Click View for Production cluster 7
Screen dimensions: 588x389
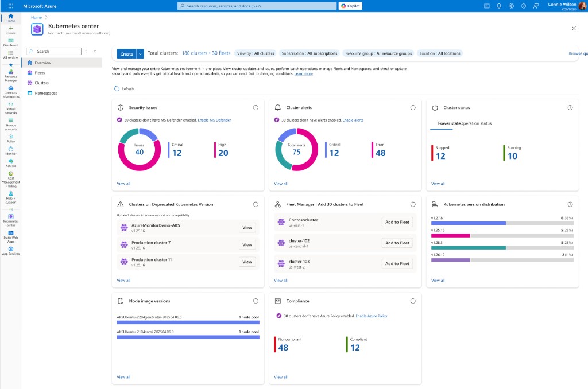(x=247, y=245)
